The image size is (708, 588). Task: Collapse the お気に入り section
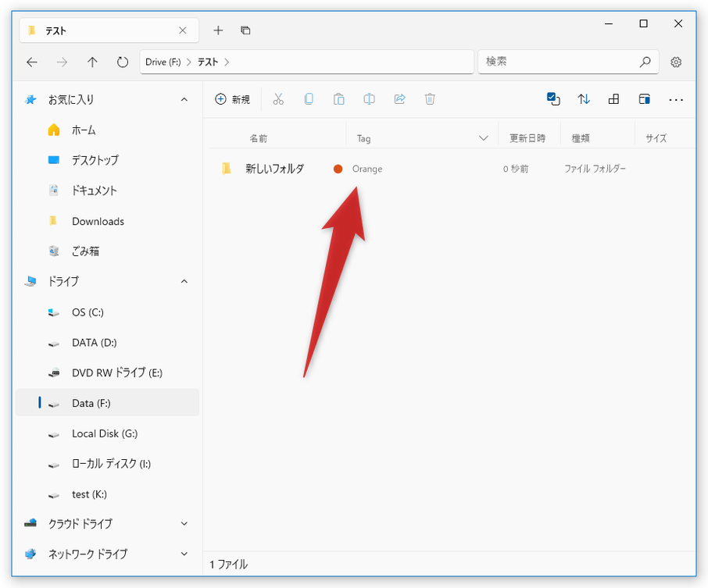(184, 99)
